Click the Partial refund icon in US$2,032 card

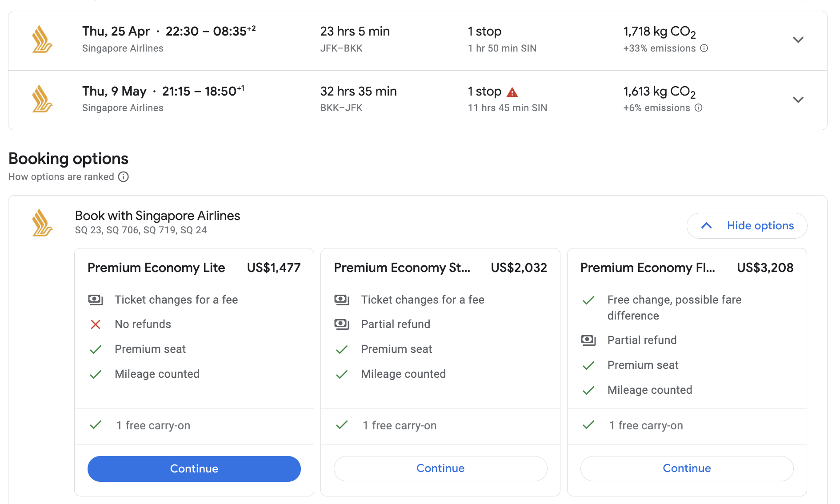tap(342, 324)
